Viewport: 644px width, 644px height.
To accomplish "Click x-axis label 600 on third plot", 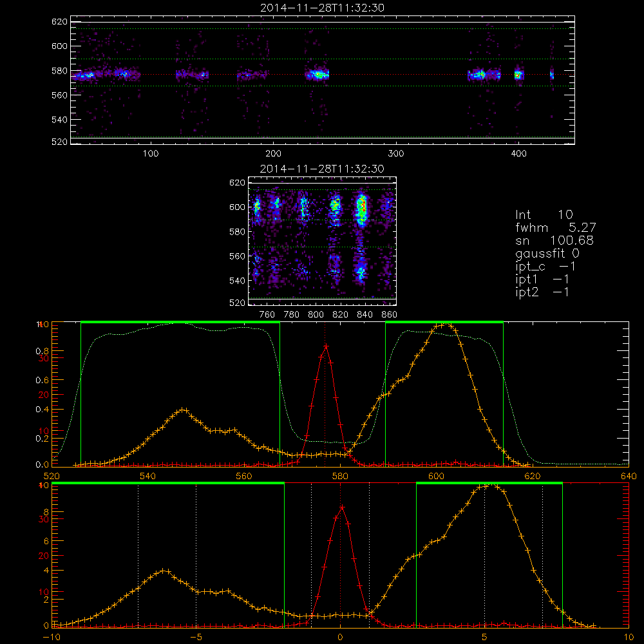I will pos(436,476).
